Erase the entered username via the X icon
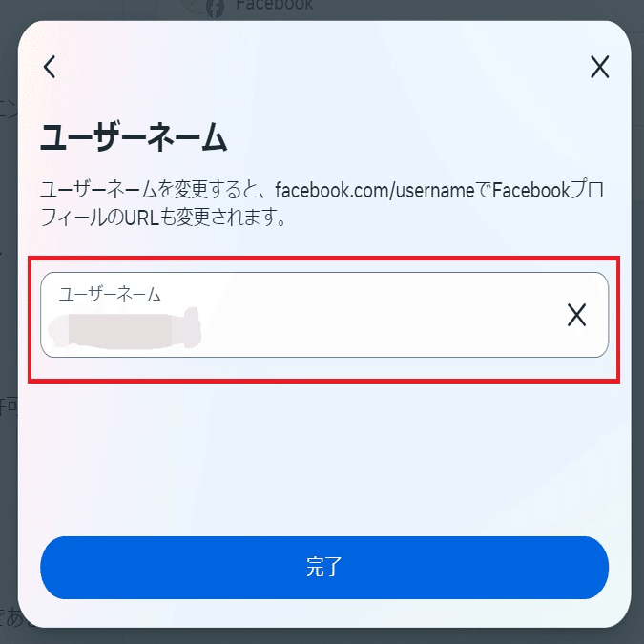The width and height of the screenshot is (644, 644). (x=576, y=315)
